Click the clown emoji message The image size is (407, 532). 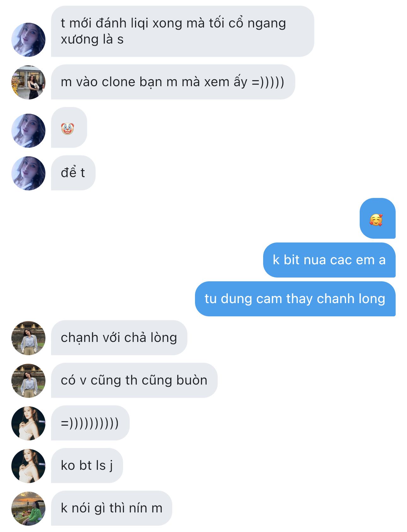tap(69, 128)
